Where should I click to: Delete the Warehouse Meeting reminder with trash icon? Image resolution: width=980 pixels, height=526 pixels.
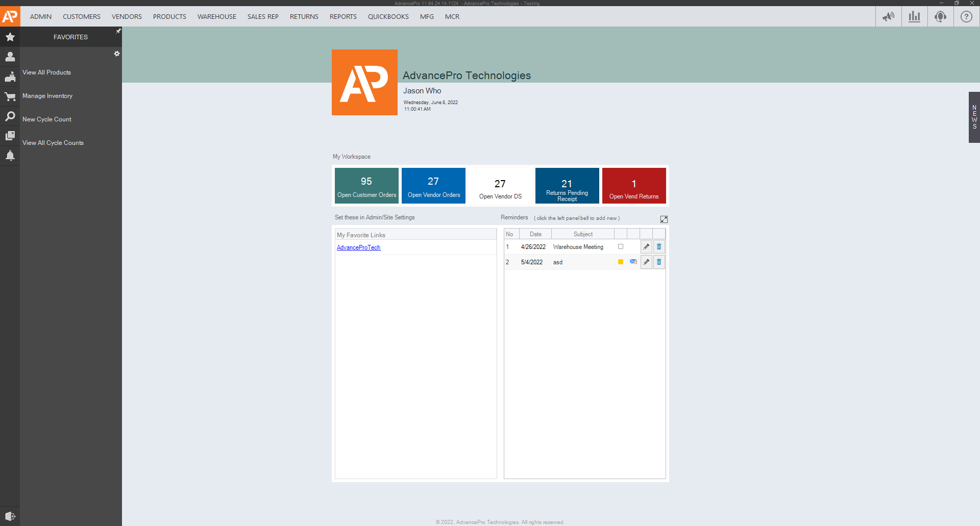click(x=659, y=247)
